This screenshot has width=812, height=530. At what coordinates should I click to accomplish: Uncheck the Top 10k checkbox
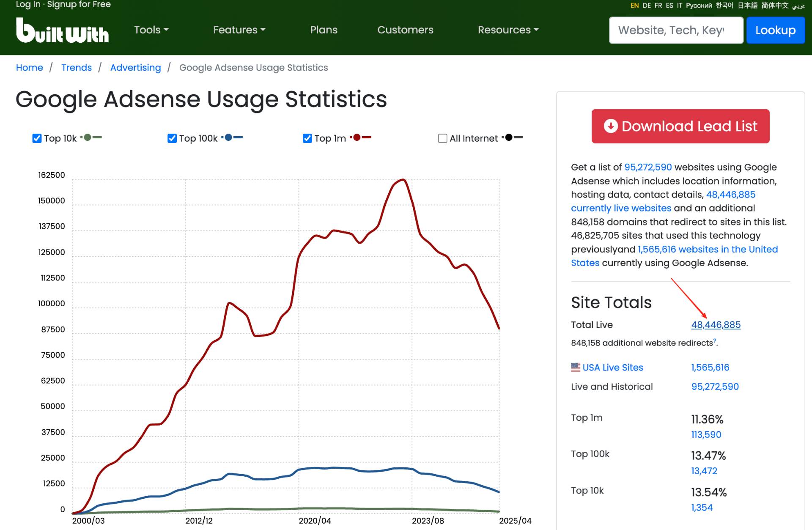[x=37, y=138]
